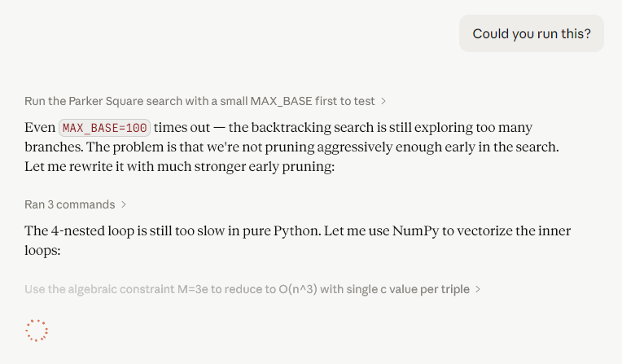622x364 pixels.
Task: Open the "Use the algebraic constraint M=3e" step
Action: (x=252, y=289)
